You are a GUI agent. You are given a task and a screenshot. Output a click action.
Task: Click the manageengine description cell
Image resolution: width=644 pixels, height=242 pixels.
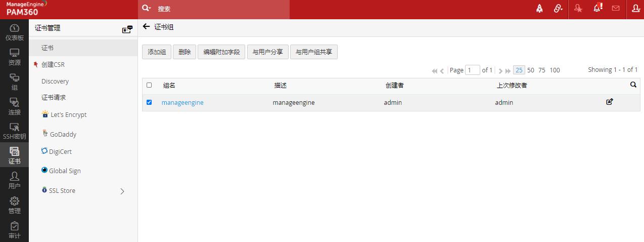click(x=294, y=102)
